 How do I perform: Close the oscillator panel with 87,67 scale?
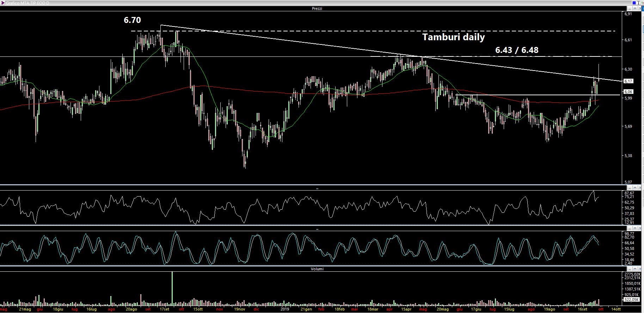(x=640, y=188)
